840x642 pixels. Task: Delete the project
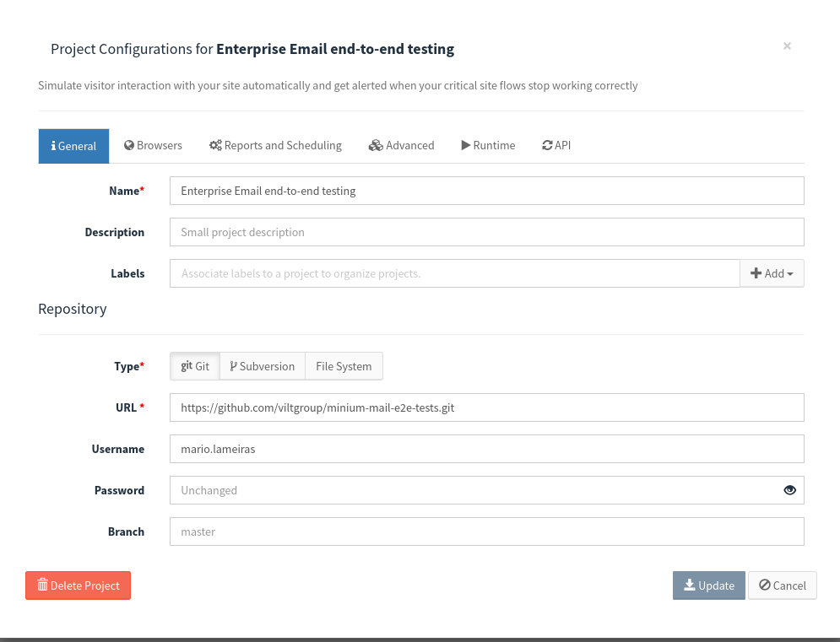79,585
